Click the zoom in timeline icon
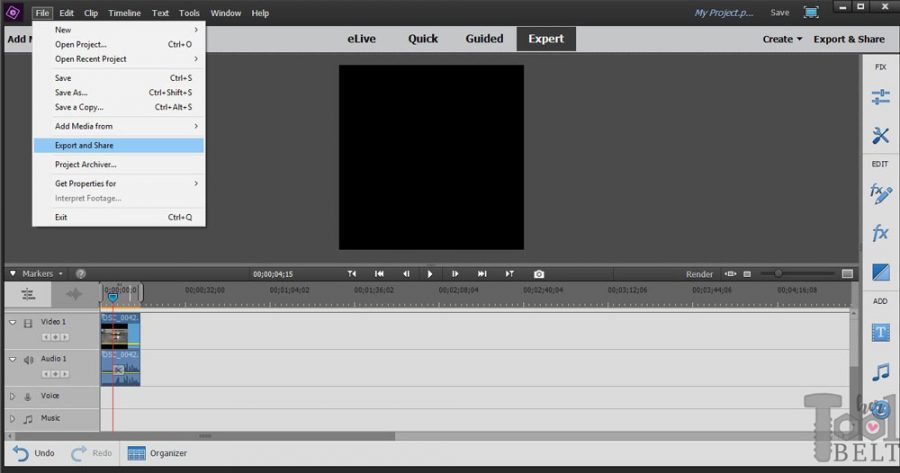The height and width of the screenshot is (473, 900). pyautogui.click(x=847, y=274)
